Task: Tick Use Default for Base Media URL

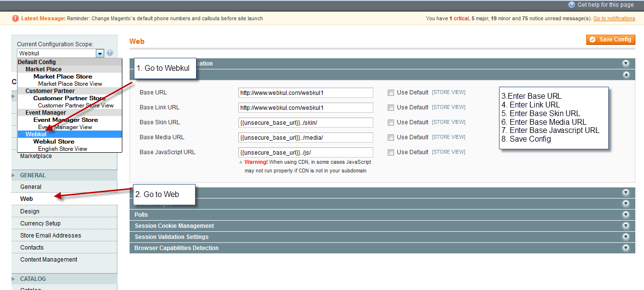Action: 391,137
